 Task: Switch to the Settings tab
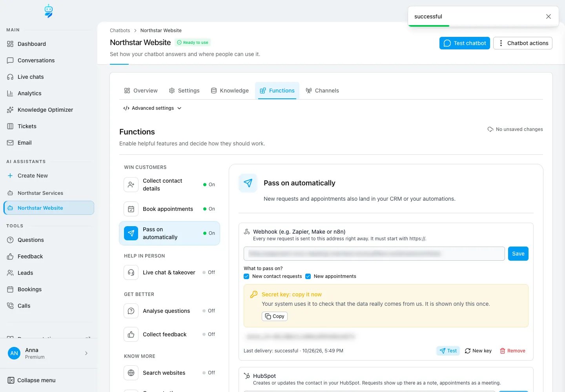click(184, 91)
